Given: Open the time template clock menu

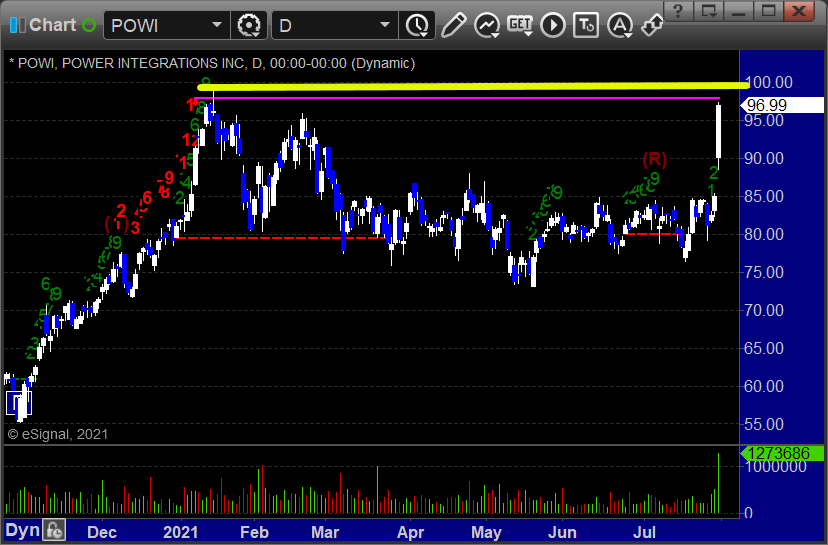Looking at the screenshot, I should (417, 25).
